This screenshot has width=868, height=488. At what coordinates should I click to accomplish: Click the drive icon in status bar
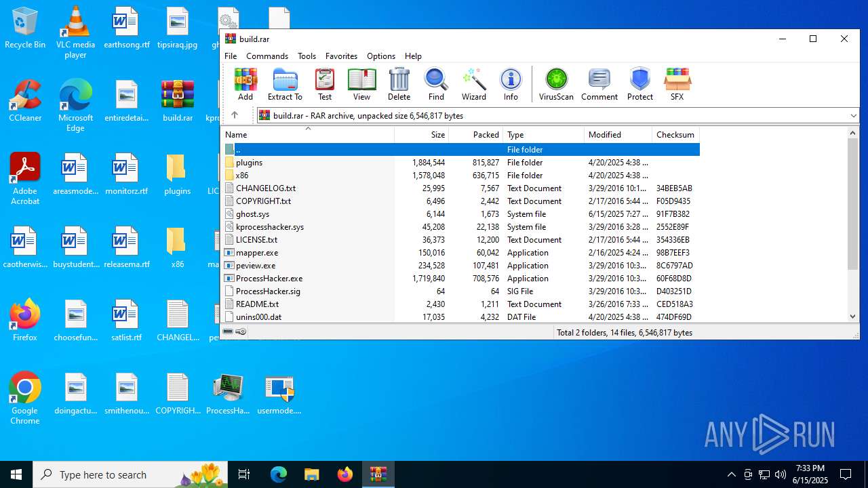click(229, 332)
